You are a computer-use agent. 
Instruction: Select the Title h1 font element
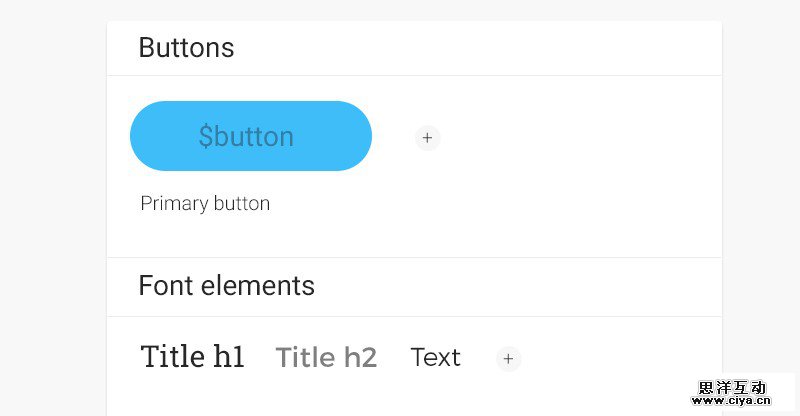tap(193, 357)
